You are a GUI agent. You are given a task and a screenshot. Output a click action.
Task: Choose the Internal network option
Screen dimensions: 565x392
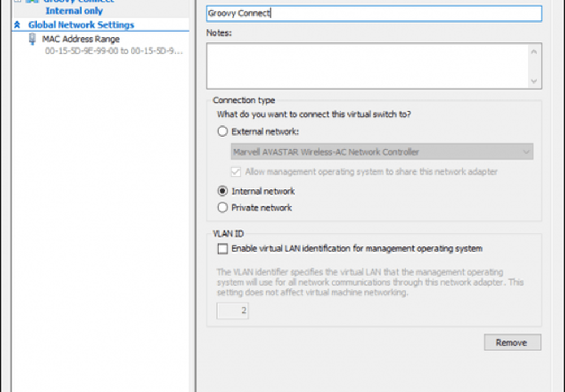pos(223,191)
